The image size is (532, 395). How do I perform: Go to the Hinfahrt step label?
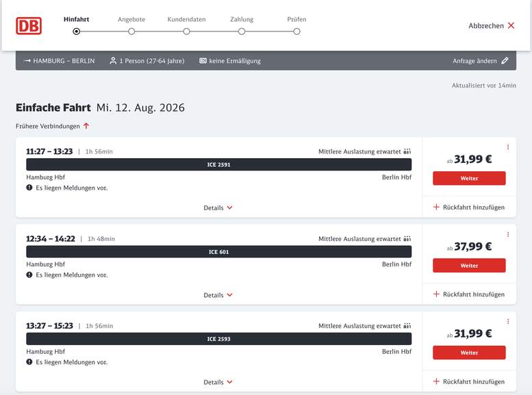76,19
